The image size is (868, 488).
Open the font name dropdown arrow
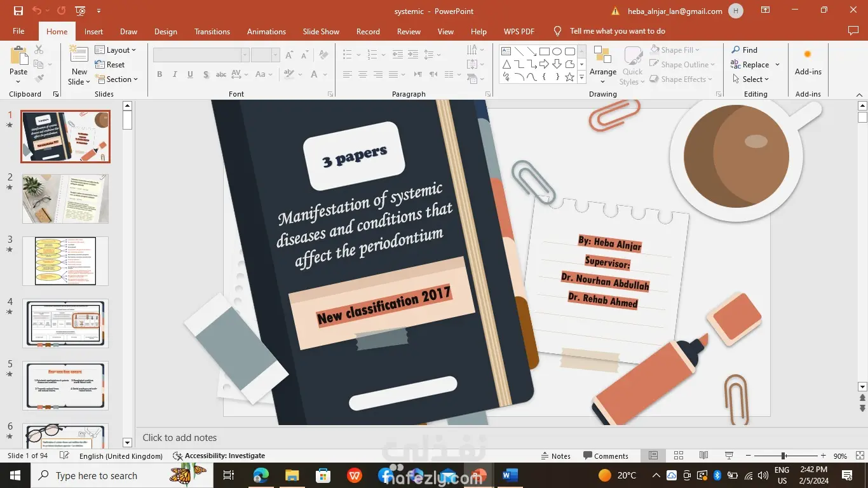pos(245,55)
